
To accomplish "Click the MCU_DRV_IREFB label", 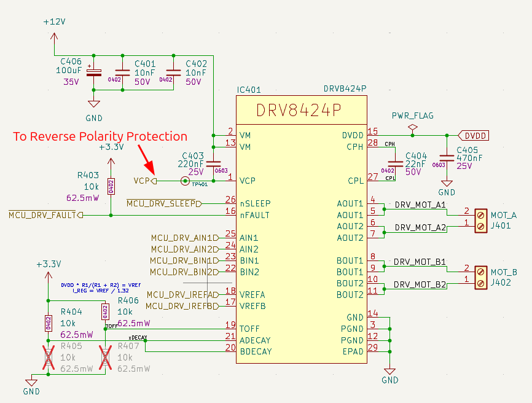I will [x=182, y=307].
